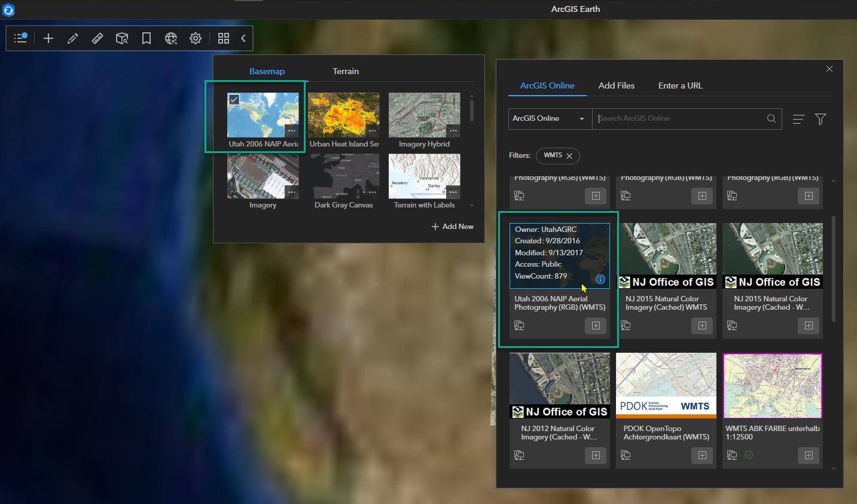Click Add New basemap button
This screenshot has height=504, width=857.
coord(453,227)
